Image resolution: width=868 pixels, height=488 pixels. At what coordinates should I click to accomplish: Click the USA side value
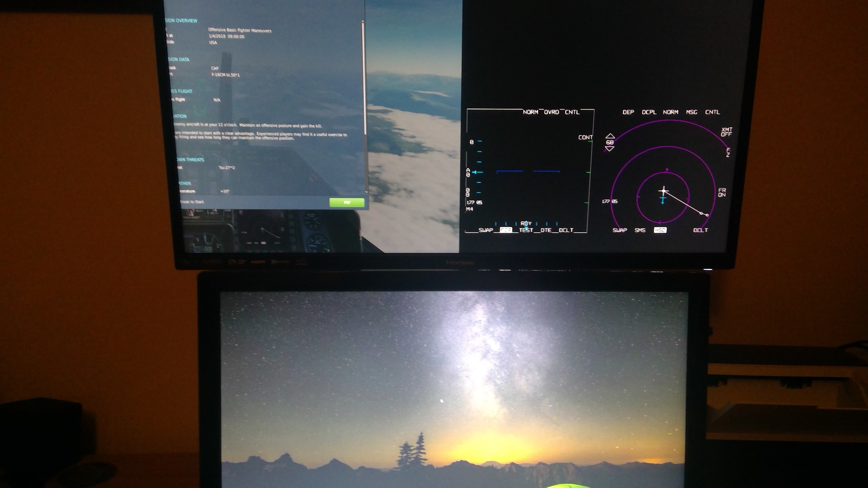(x=213, y=43)
